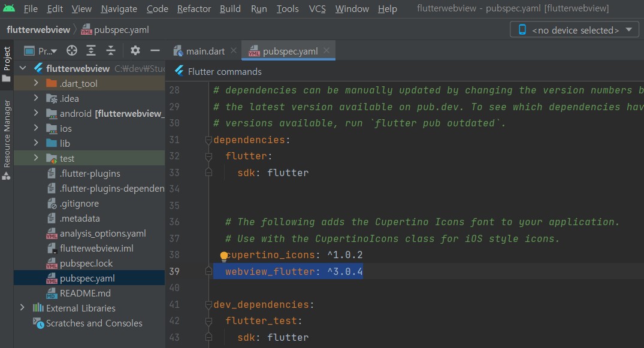Click the cupertino_icons version ^1.0.2
Viewport: 644px width, 348px height.
(345, 255)
